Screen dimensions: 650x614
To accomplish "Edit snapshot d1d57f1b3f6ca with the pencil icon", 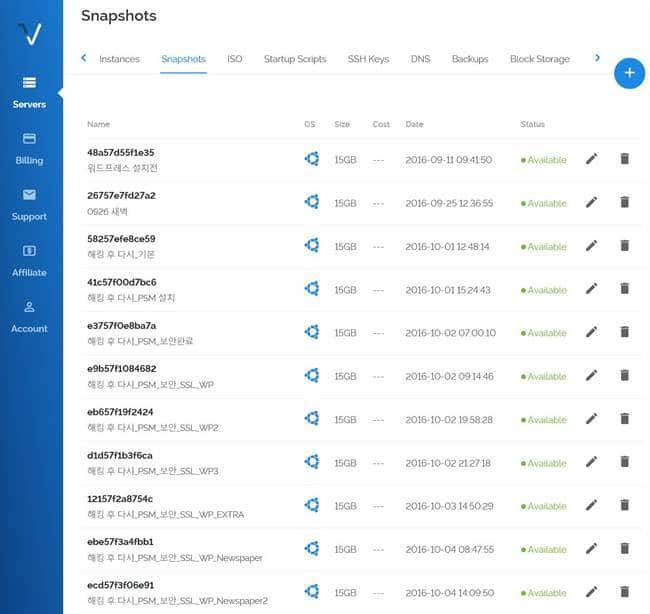I will 591,462.
